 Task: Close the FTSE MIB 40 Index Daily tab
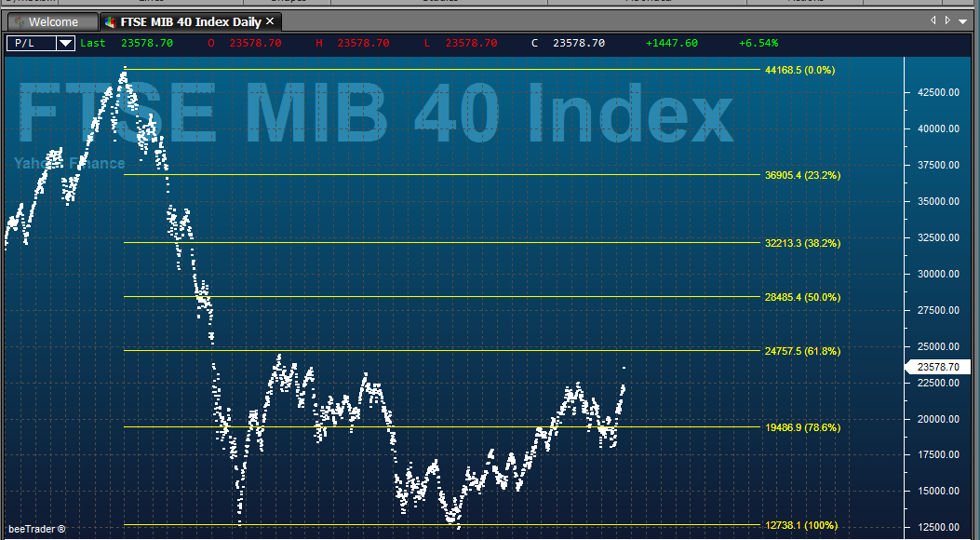pyautogui.click(x=270, y=21)
